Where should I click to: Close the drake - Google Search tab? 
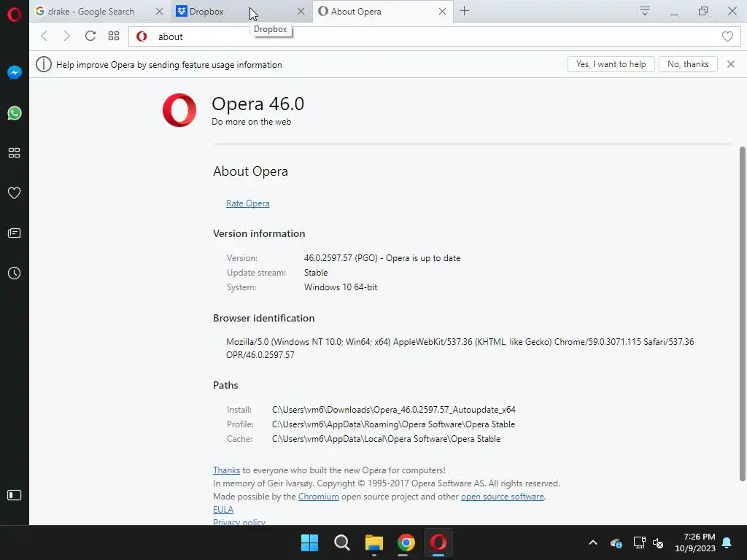[159, 12]
